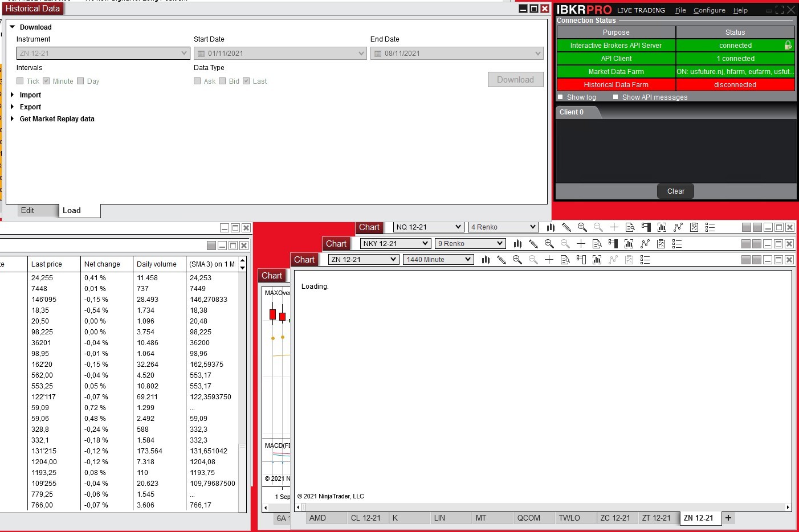Image resolution: width=799 pixels, height=532 pixels.
Task: Open data box on NKY 12-21 chart
Action: coord(597,244)
